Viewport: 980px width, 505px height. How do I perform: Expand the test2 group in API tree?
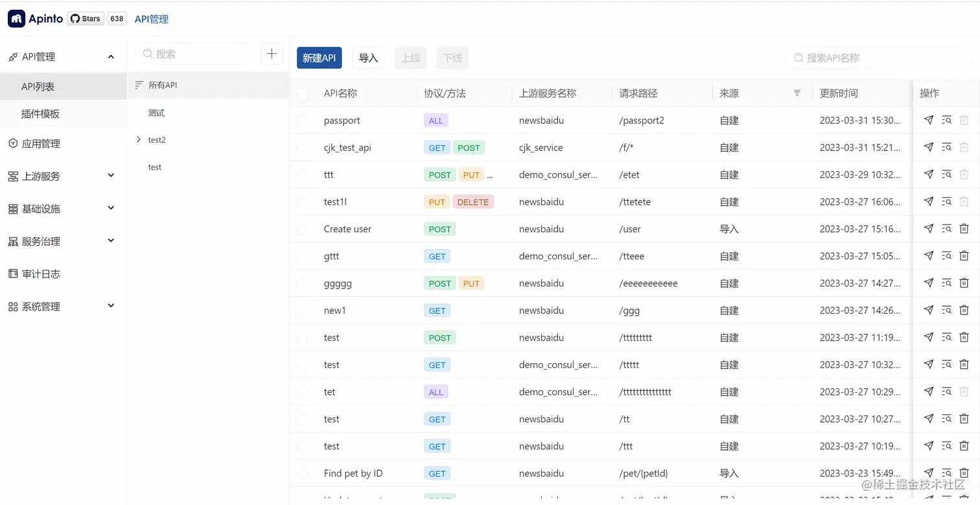point(138,139)
